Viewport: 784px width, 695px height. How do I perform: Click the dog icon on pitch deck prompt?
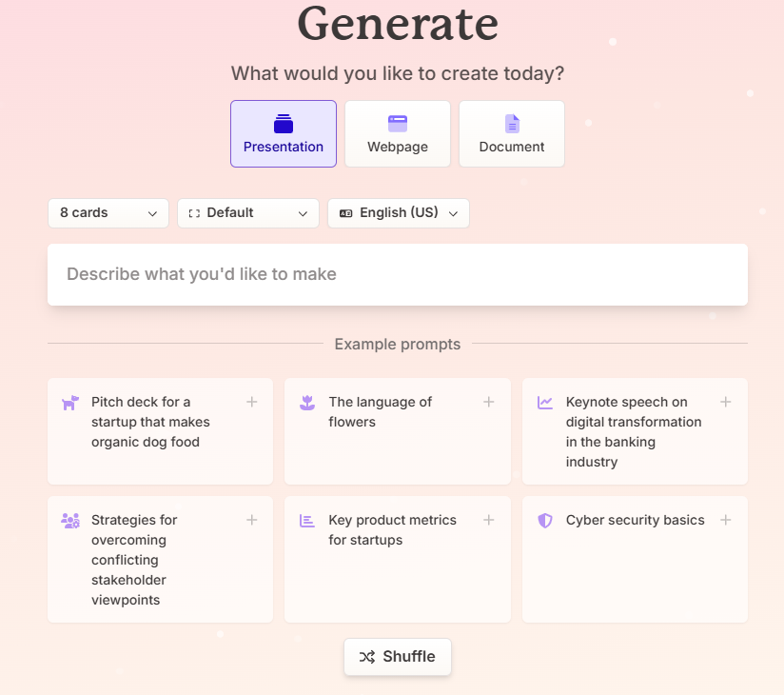pos(69,403)
